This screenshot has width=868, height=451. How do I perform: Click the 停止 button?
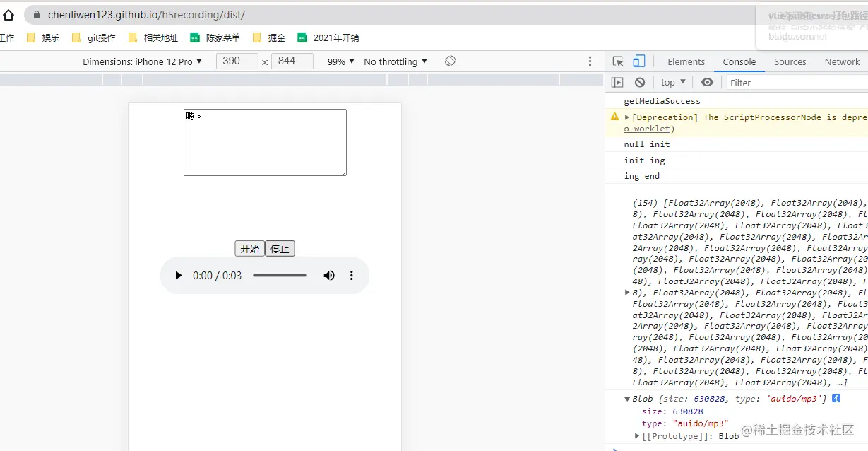[x=280, y=248]
